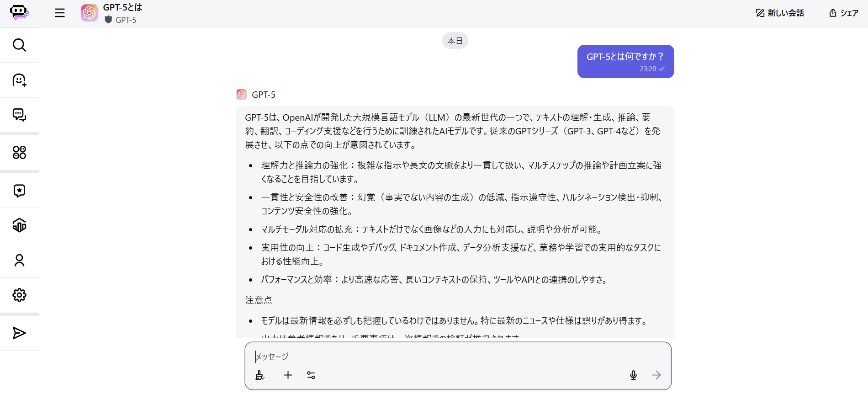Focus the メッセージ input field
The width and height of the screenshot is (868, 394).
458,356
